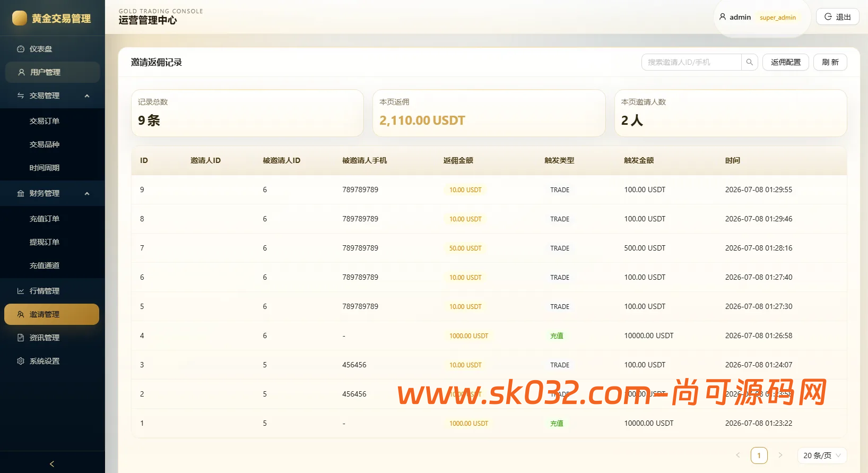Click the gold logo icon in sidebar
Screen dimensions: 868x473
point(20,18)
